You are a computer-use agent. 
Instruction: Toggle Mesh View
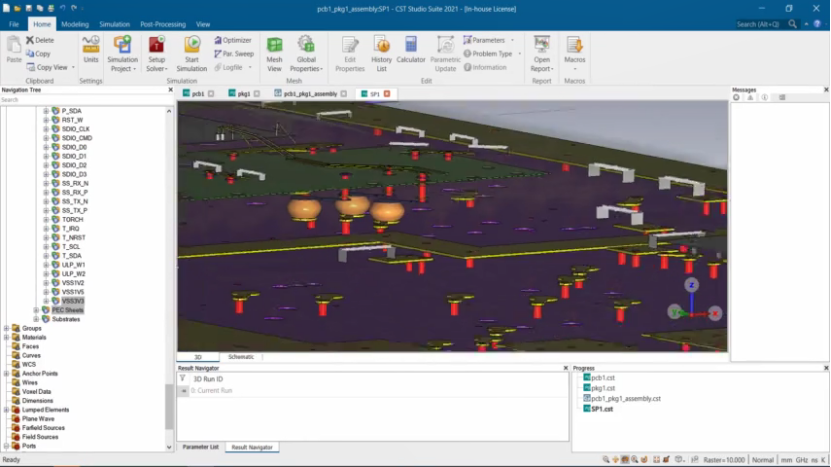pos(275,54)
